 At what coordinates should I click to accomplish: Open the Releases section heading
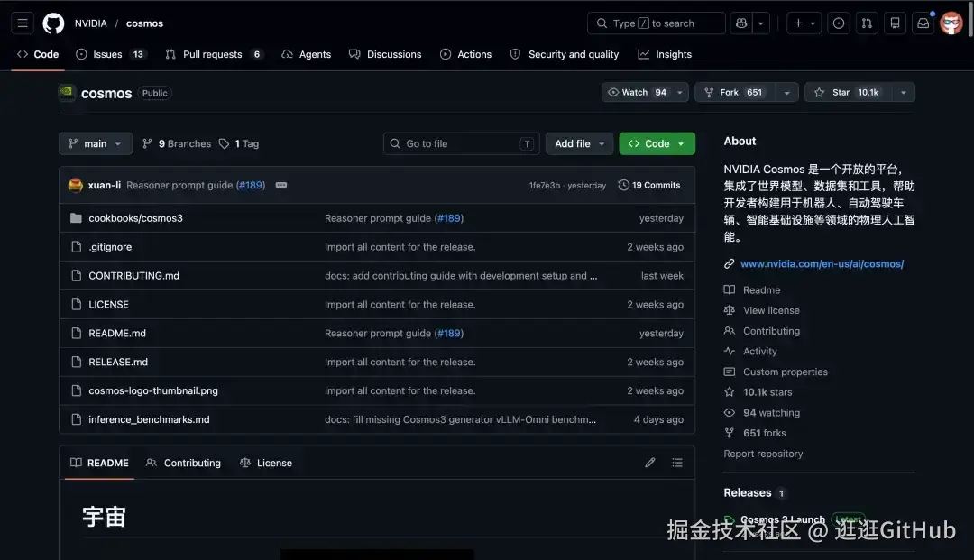[x=748, y=493]
